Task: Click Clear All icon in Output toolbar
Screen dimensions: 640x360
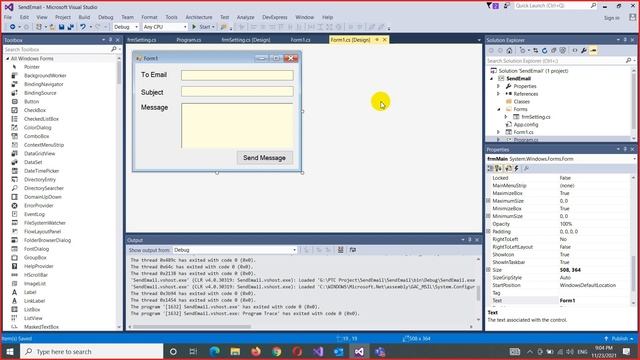Action: tap(340, 250)
